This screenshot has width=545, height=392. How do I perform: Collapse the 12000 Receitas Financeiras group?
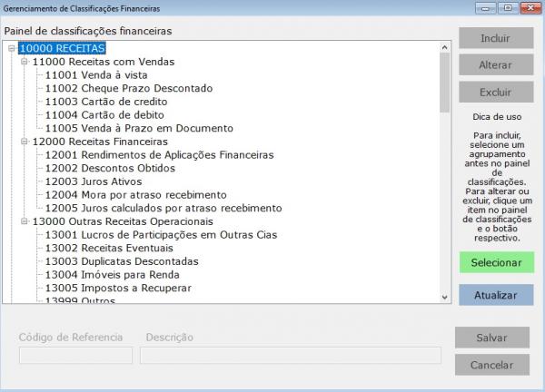tap(25, 142)
